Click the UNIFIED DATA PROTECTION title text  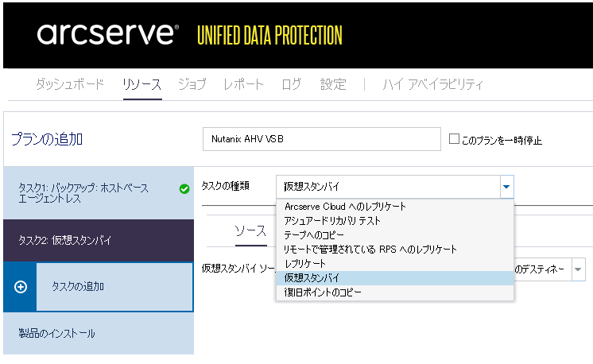tap(269, 36)
